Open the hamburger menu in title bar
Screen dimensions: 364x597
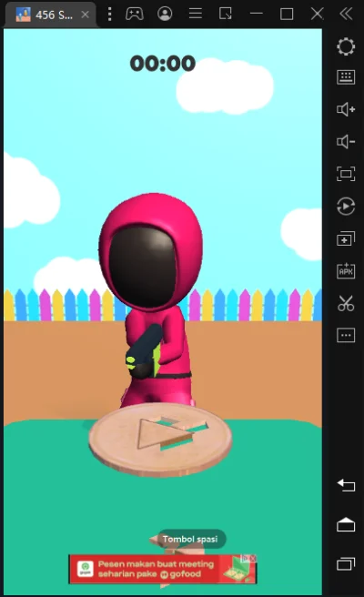click(x=196, y=14)
